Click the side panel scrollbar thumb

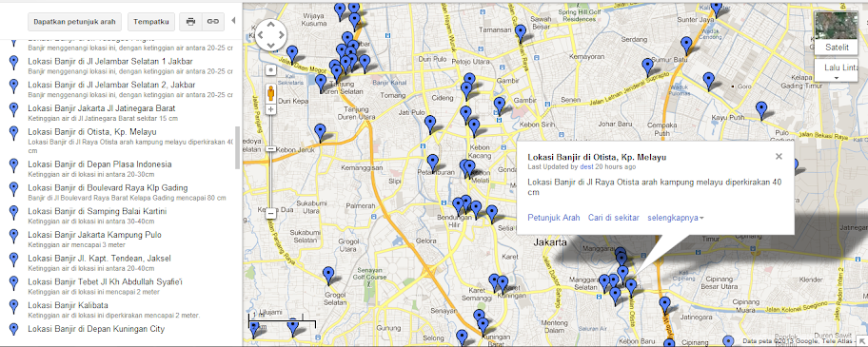238,147
